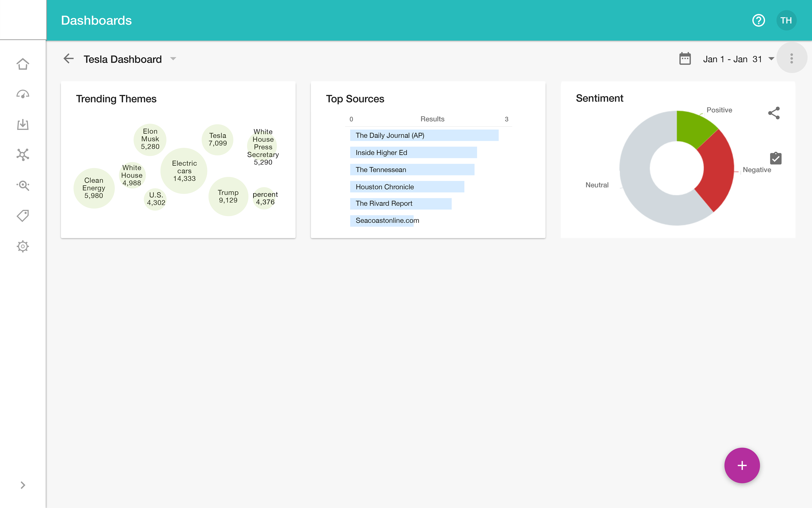This screenshot has width=812, height=508.
Task: Open the tag icon in sidebar
Action: [23, 216]
